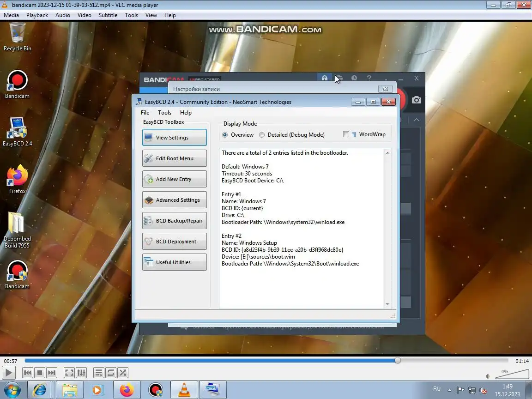Click the Useful Utilities button
This screenshot has width=532, height=399.
click(175, 262)
